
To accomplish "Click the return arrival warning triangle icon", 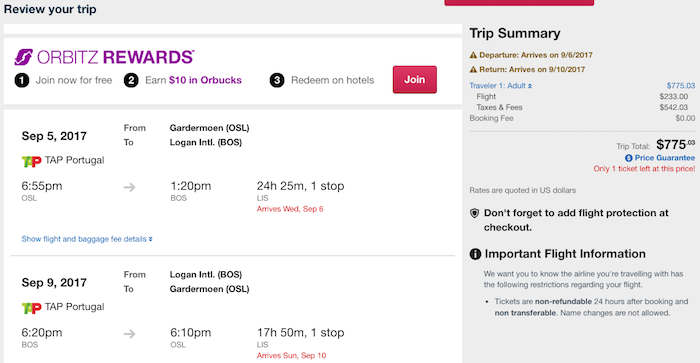I will pyautogui.click(x=473, y=70).
